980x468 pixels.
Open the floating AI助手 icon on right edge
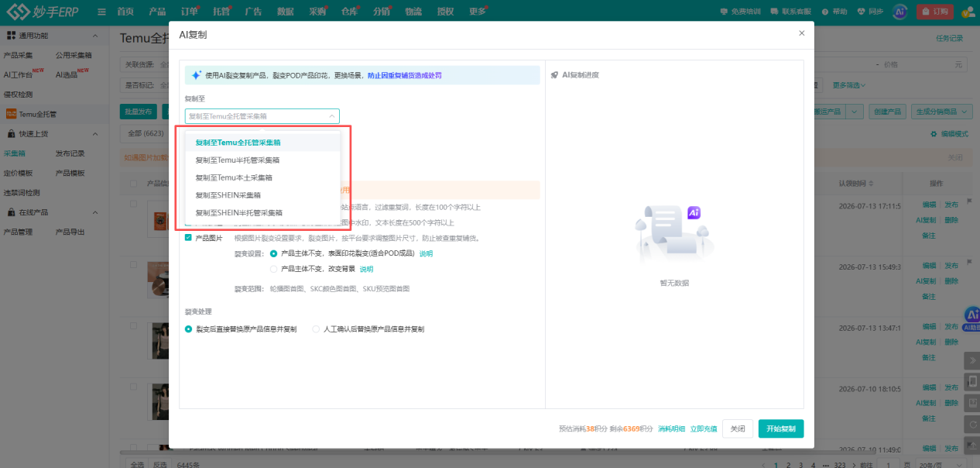972,318
